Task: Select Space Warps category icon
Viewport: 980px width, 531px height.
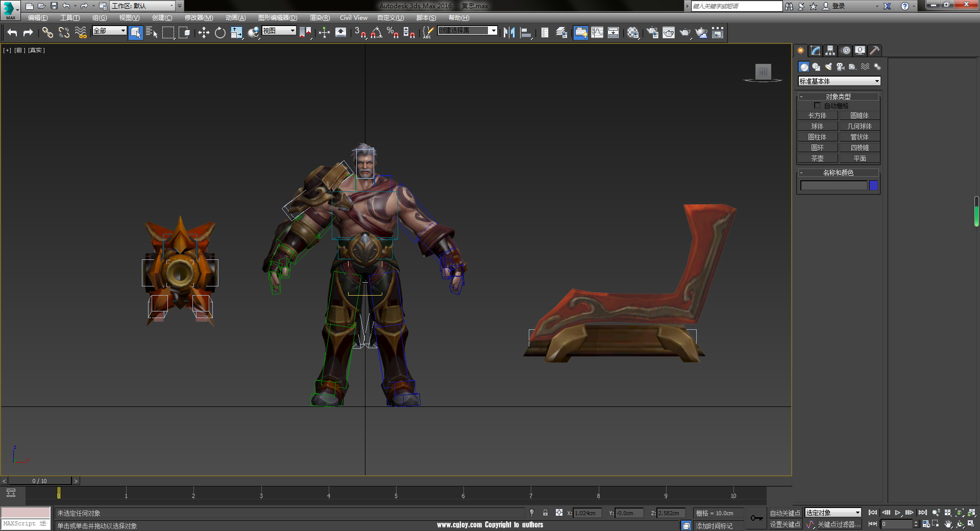Action: click(x=865, y=67)
